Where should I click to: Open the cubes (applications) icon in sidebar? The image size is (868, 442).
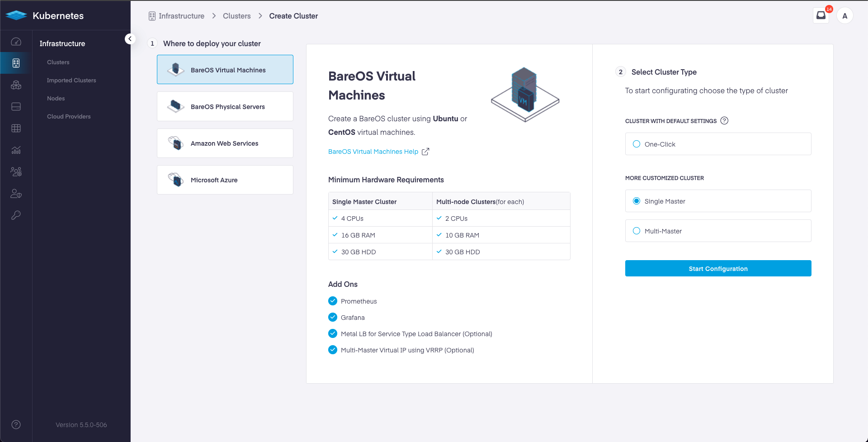click(16, 85)
